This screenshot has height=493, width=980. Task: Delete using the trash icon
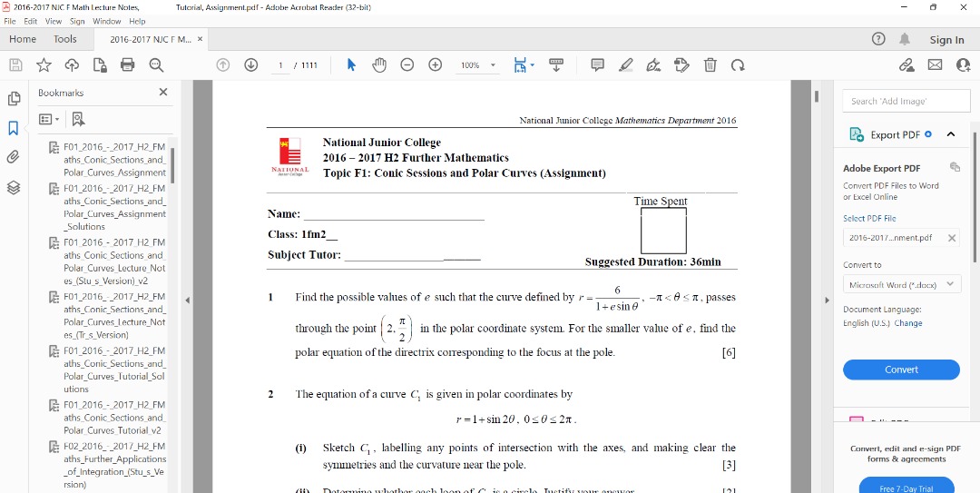click(x=710, y=65)
